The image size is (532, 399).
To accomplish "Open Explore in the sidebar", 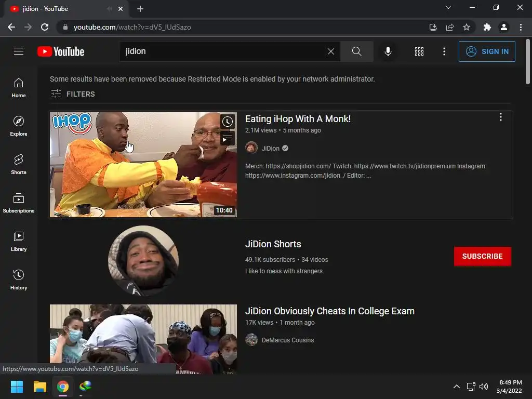I will click(x=19, y=126).
